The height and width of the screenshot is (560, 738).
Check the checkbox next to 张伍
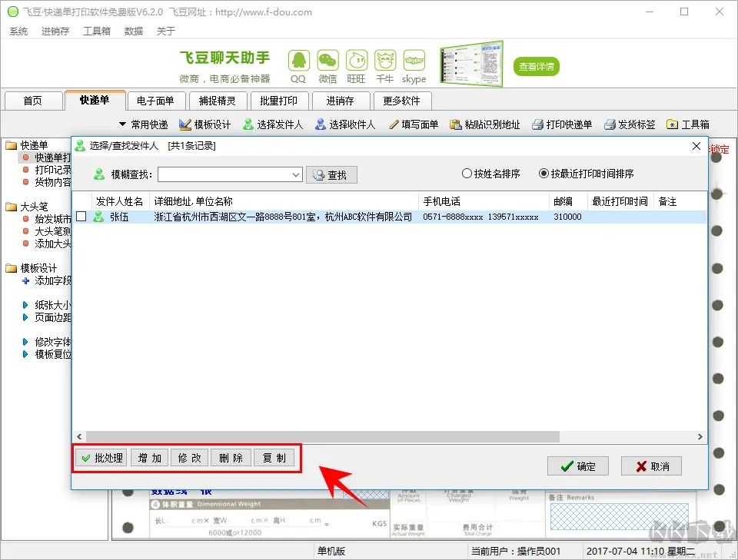[81, 216]
